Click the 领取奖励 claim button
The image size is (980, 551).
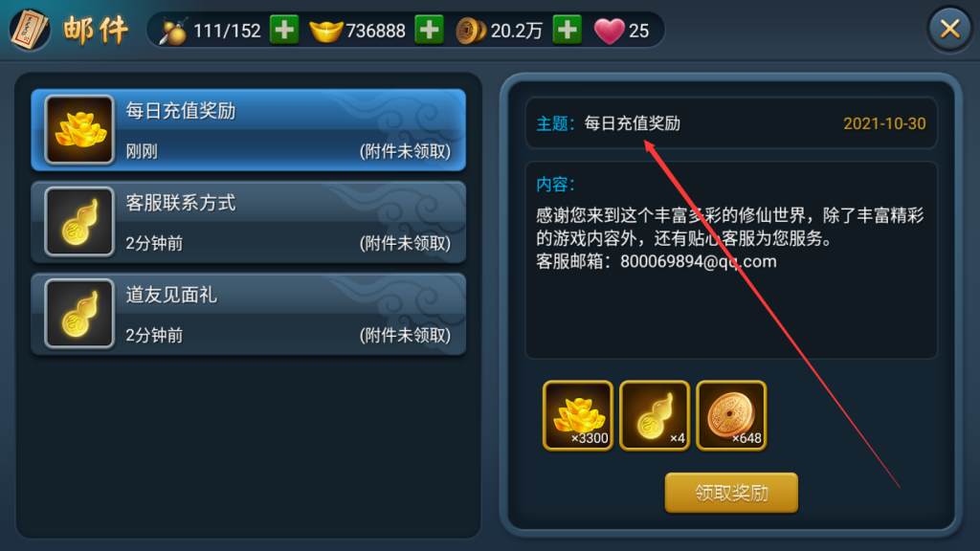(x=731, y=493)
